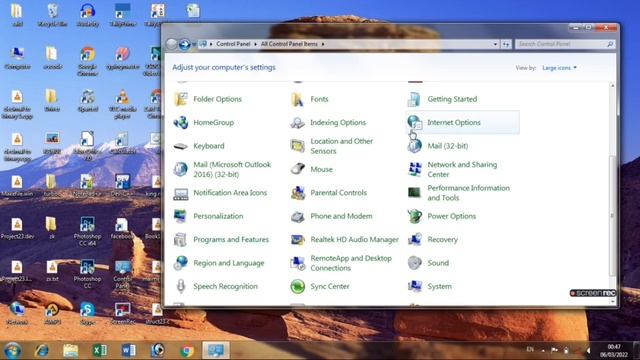Open the Phone and Modem icon
The image size is (640, 360).
(x=298, y=216)
